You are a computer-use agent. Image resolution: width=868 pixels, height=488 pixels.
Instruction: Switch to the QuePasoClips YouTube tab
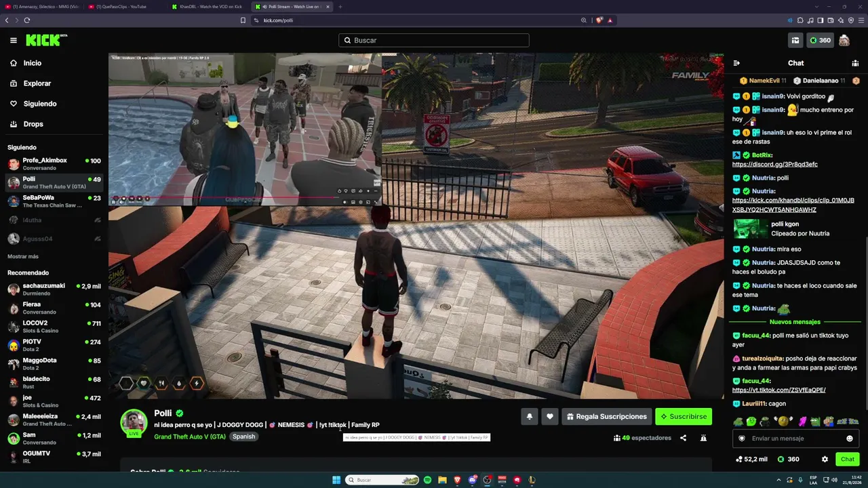point(124,7)
